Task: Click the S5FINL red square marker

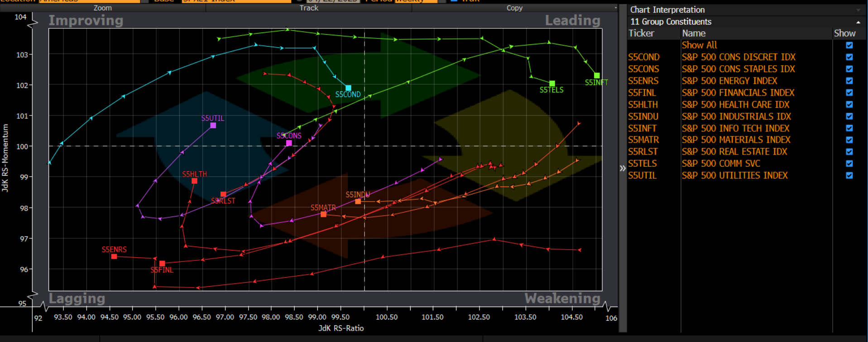Action: coord(162,263)
